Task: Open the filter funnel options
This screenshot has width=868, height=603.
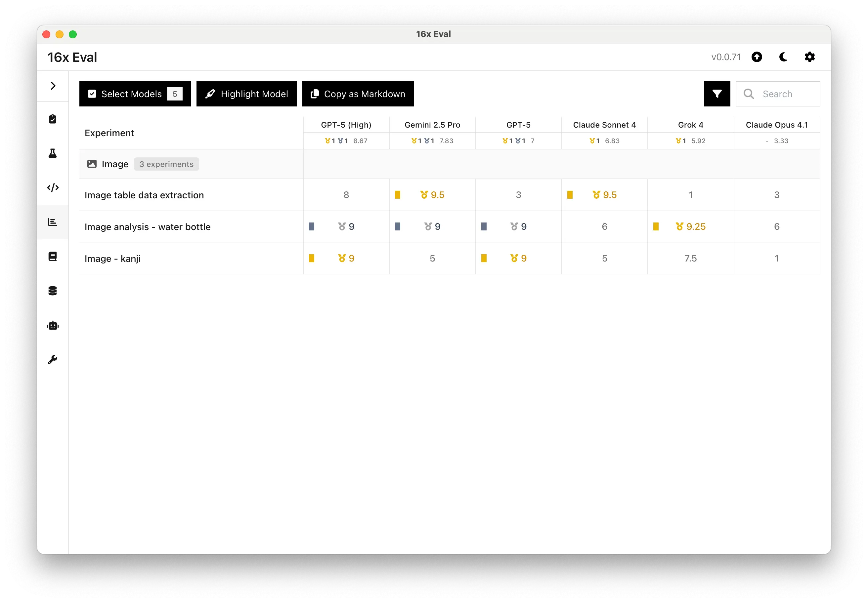Action: (717, 94)
